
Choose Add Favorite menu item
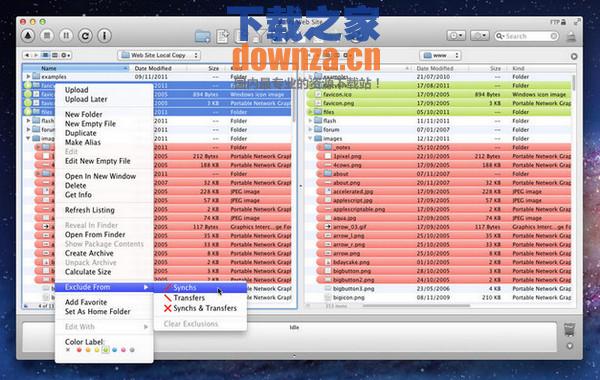[104, 302]
